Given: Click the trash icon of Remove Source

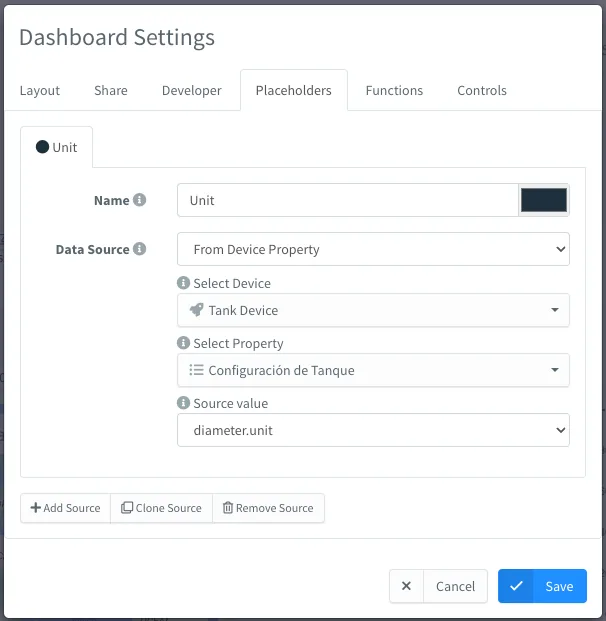Looking at the screenshot, I should point(228,507).
